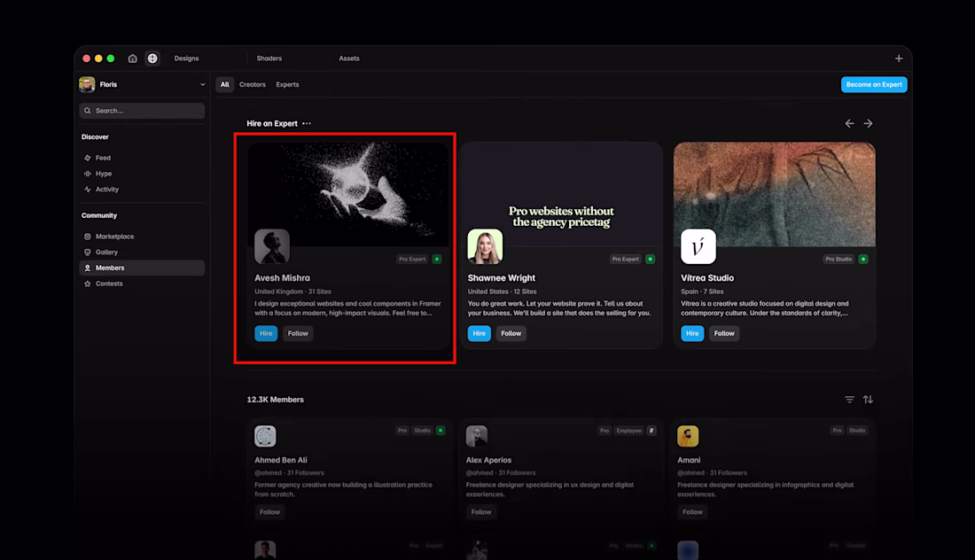Click the previous arrow in expert carousel

click(x=849, y=124)
